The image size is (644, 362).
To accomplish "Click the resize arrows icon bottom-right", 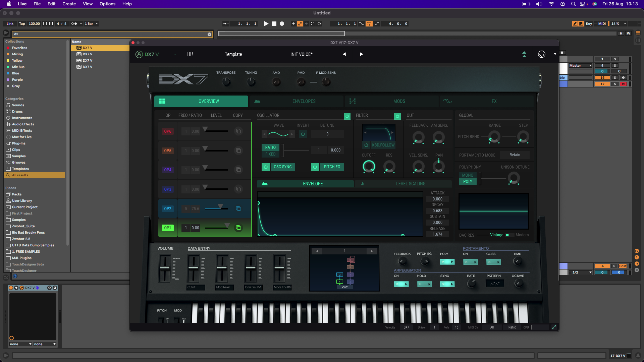I will [x=554, y=327].
